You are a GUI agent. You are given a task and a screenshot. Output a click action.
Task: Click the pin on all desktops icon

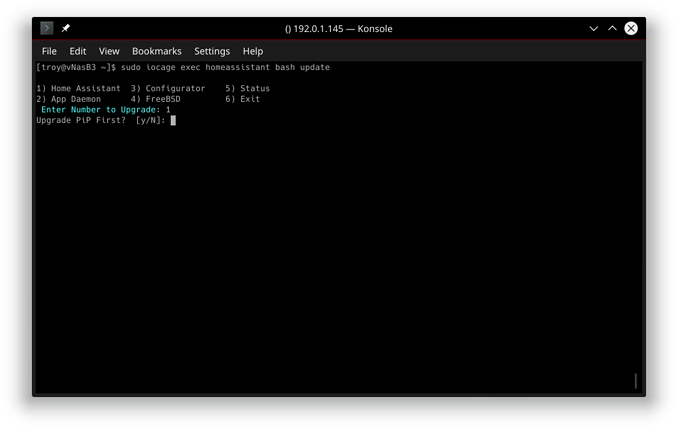66,28
